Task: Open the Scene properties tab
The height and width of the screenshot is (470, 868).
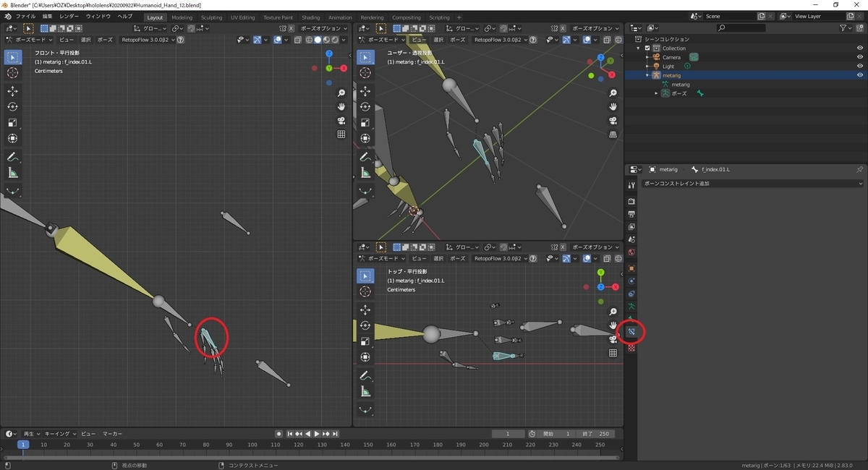Action: 631,239
